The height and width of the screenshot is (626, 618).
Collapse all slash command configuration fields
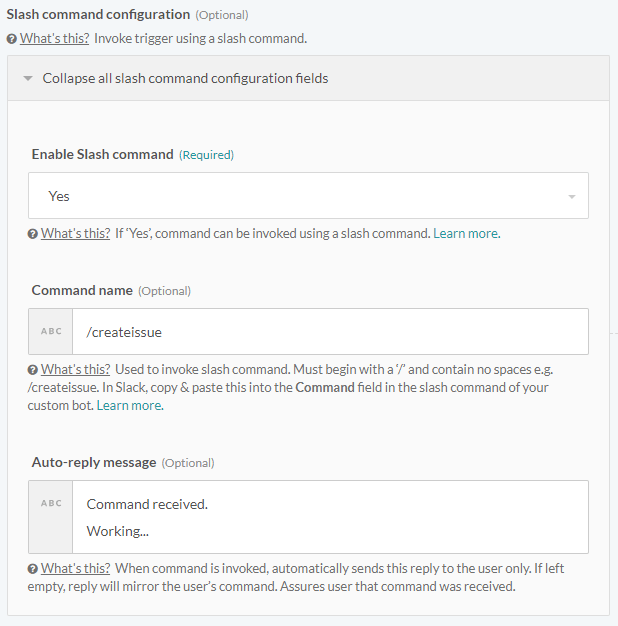[x=185, y=78]
